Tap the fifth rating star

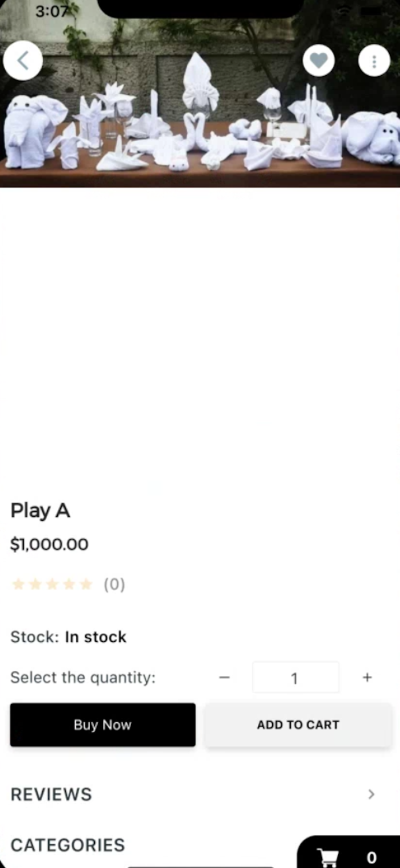click(86, 584)
